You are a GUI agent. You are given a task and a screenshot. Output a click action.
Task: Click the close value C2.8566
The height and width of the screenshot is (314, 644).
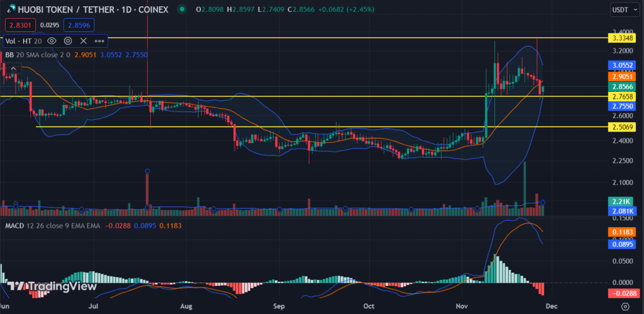300,9
